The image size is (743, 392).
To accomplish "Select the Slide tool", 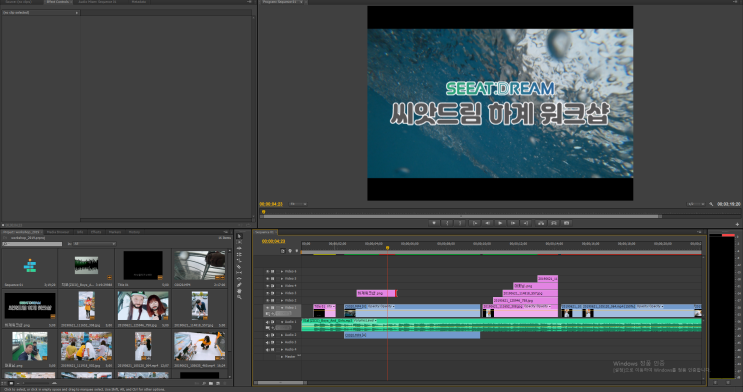I will [x=239, y=279].
